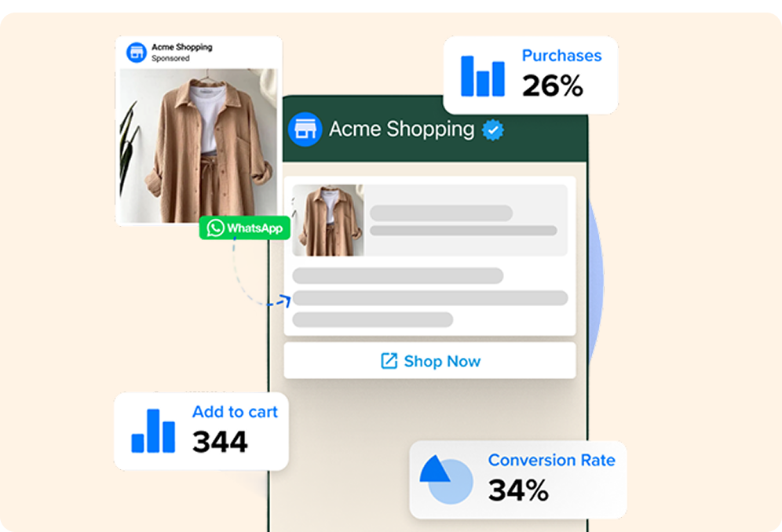Click the store icon in the chat header

pyautogui.click(x=305, y=129)
